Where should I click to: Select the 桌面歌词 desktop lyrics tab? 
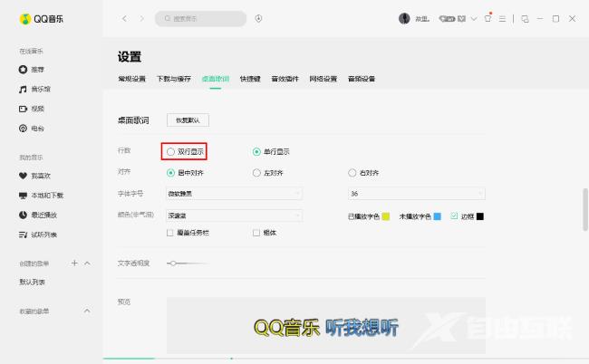click(x=216, y=79)
